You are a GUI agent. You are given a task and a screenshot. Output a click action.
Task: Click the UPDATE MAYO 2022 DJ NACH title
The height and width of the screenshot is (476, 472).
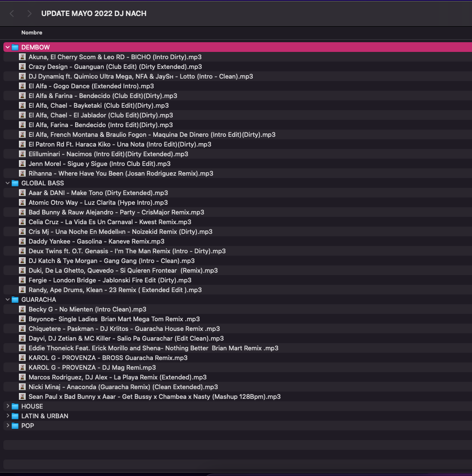[94, 14]
